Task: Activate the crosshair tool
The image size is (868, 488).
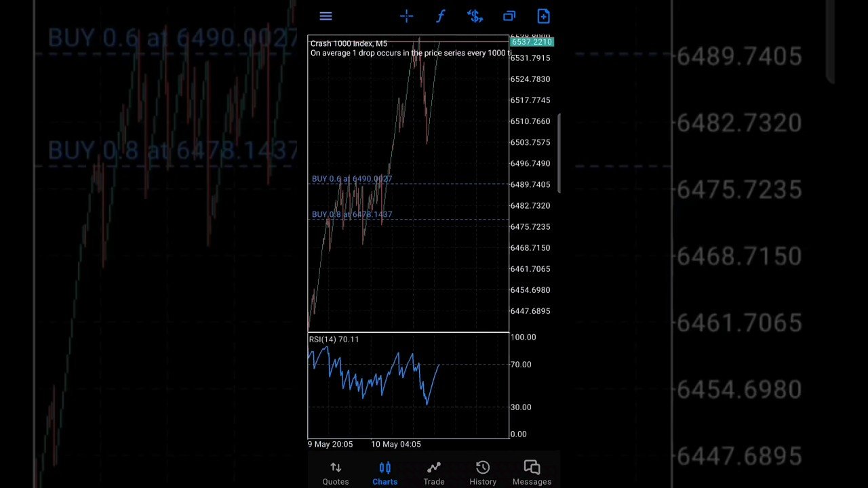Action: click(x=407, y=16)
